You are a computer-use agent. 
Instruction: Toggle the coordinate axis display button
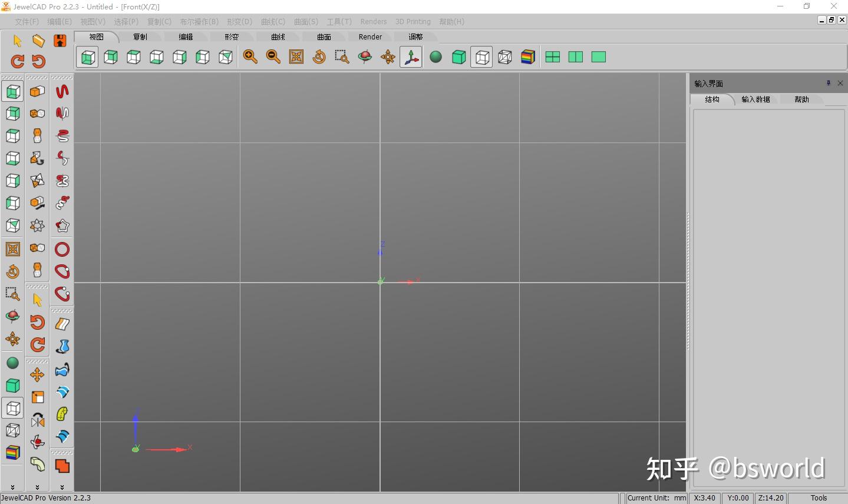point(411,57)
